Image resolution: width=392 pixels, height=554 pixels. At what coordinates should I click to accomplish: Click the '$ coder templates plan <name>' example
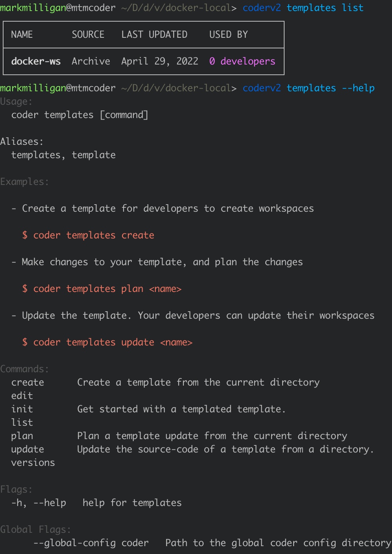(x=102, y=289)
